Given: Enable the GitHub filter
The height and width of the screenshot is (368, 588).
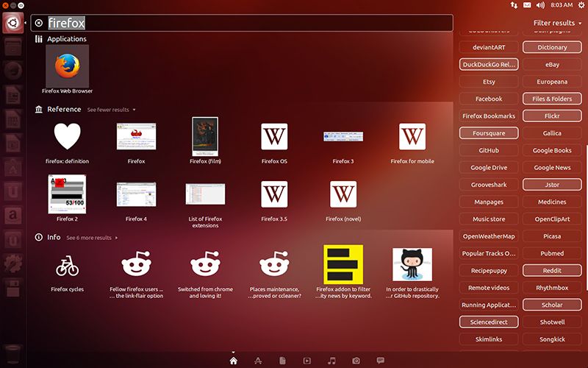Looking at the screenshot, I should (x=489, y=150).
